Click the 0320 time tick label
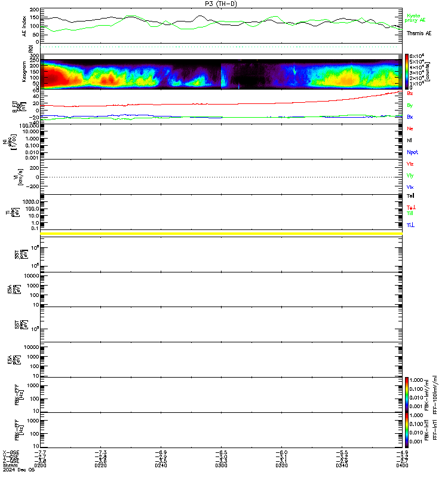Screen dimensions: 448x478 [x=281, y=466]
